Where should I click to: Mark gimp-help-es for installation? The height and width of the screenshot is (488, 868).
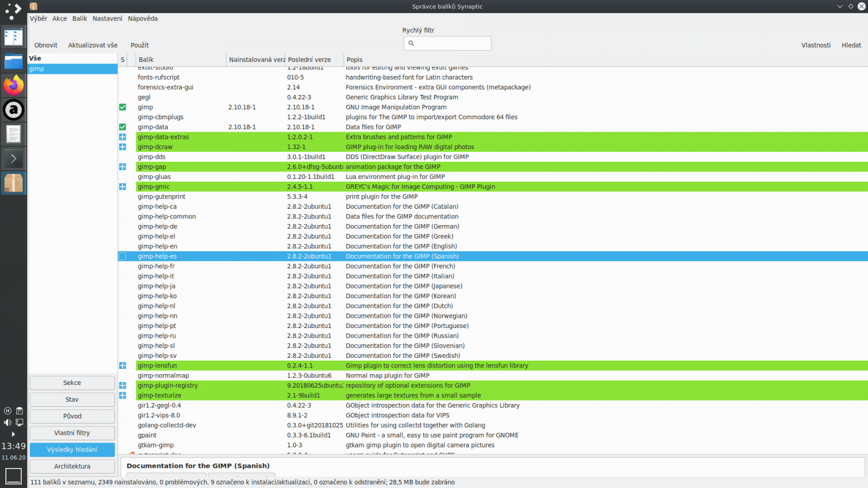pyautogui.click(x=122, y=256)
